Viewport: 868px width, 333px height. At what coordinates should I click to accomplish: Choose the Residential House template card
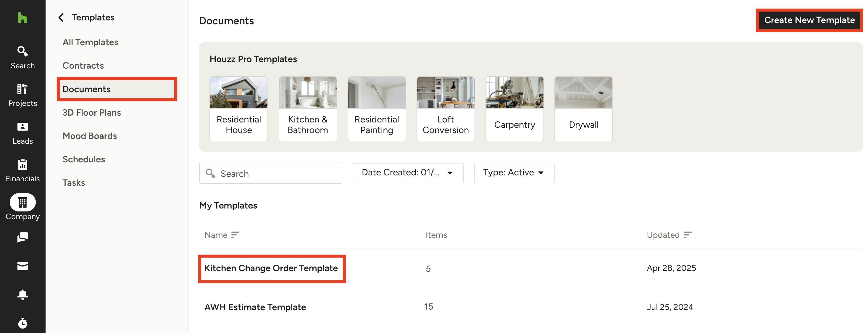pos(238,109)
